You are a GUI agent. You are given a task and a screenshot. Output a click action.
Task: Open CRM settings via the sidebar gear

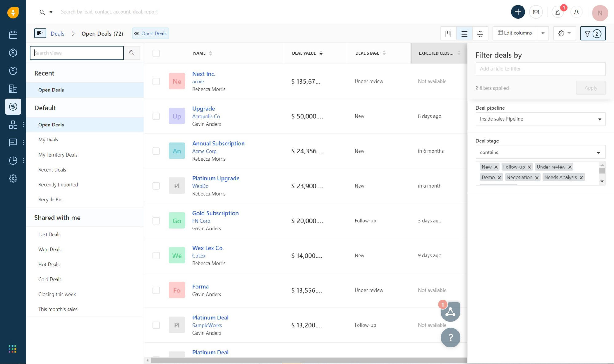tap(13, 178)
